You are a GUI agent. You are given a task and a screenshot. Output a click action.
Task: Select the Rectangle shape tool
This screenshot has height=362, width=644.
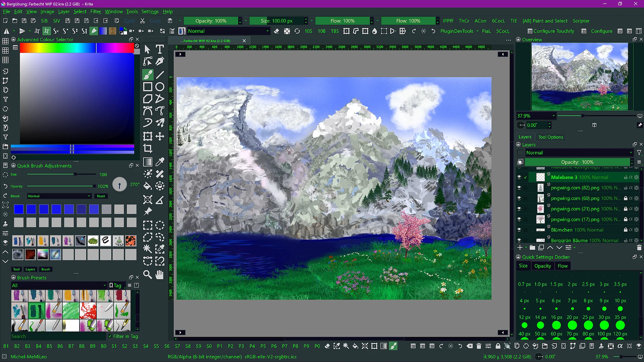148,87
